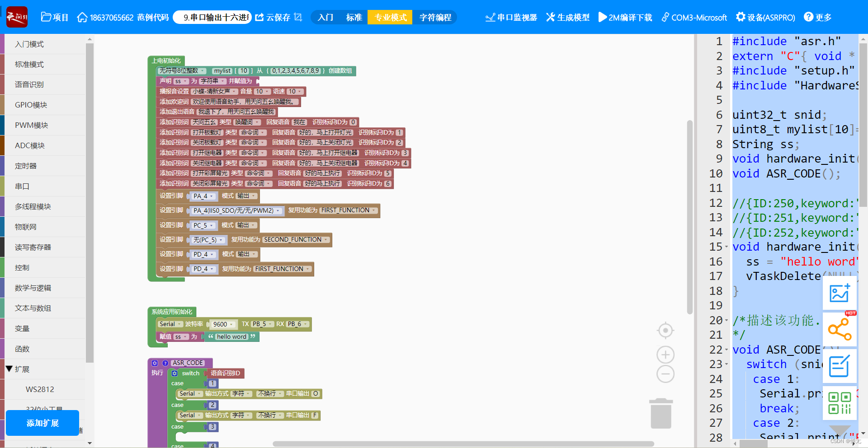Select the COM3-Microsoft port connection
The width and height of the screenshot is (868, 448).
pos(694,17)
